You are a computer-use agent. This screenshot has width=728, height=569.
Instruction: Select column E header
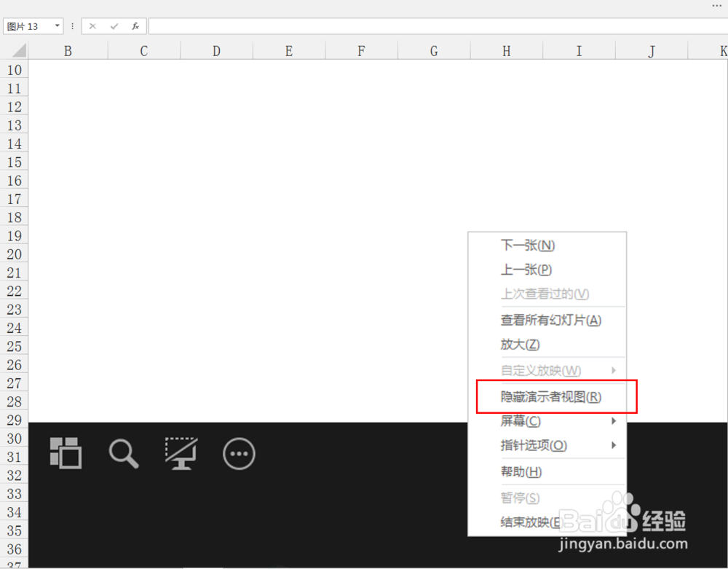(289, 50)
